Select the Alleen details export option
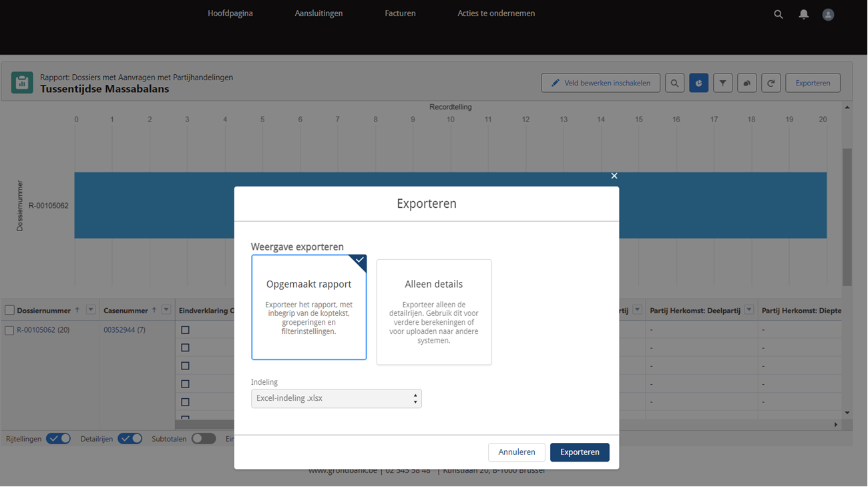 click(x=434, y=312)
